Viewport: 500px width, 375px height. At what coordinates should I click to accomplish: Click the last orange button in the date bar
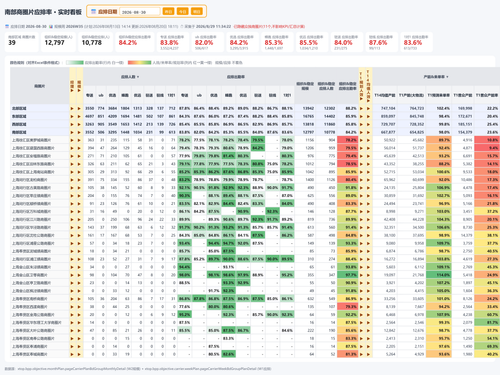click(x=197, y=12)
